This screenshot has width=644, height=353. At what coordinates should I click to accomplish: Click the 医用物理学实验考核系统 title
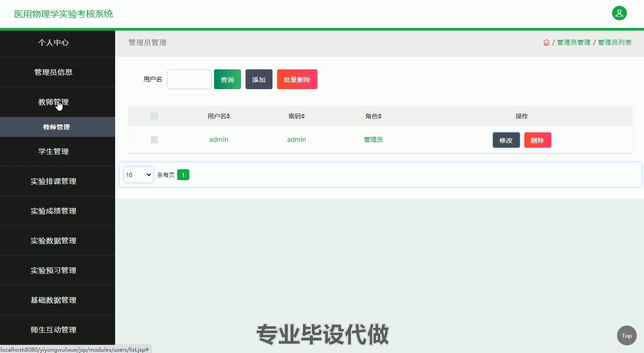pyautogui.click(x=63, y=14)
